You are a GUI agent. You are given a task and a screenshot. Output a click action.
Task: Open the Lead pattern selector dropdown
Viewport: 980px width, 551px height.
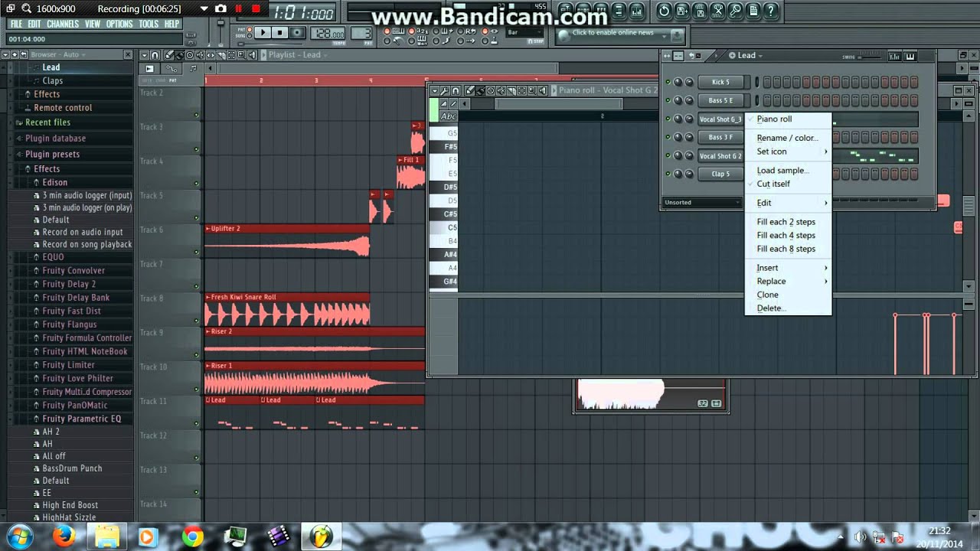(746, 55)
